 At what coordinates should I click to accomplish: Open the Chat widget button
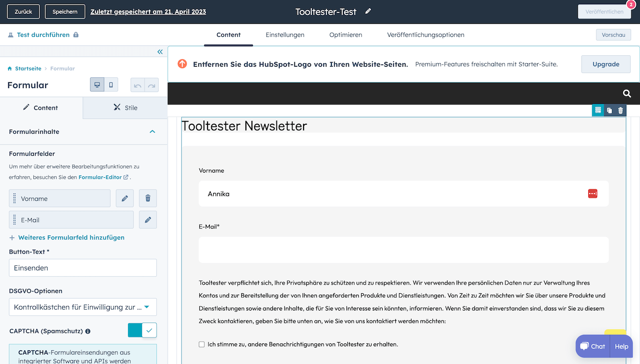[x=593, y=346]
